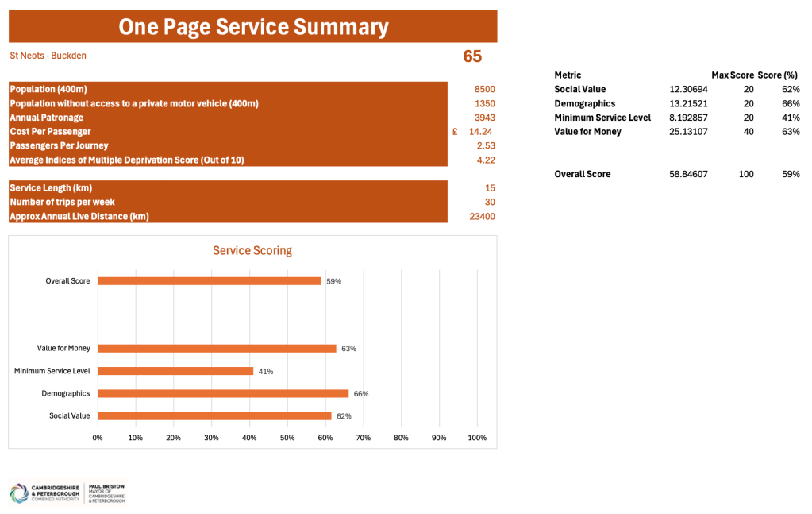Select the St Neots - Buckden route name

48,56
